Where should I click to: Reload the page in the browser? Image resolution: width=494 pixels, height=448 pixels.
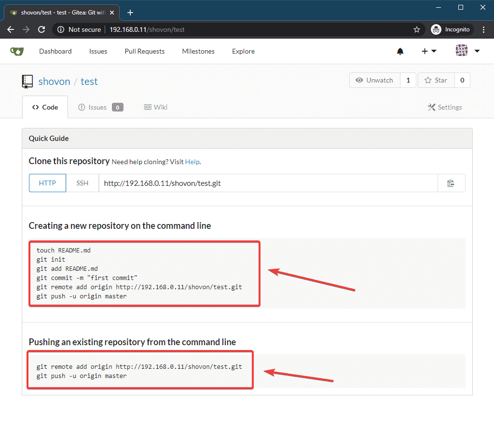click(41, 29)
